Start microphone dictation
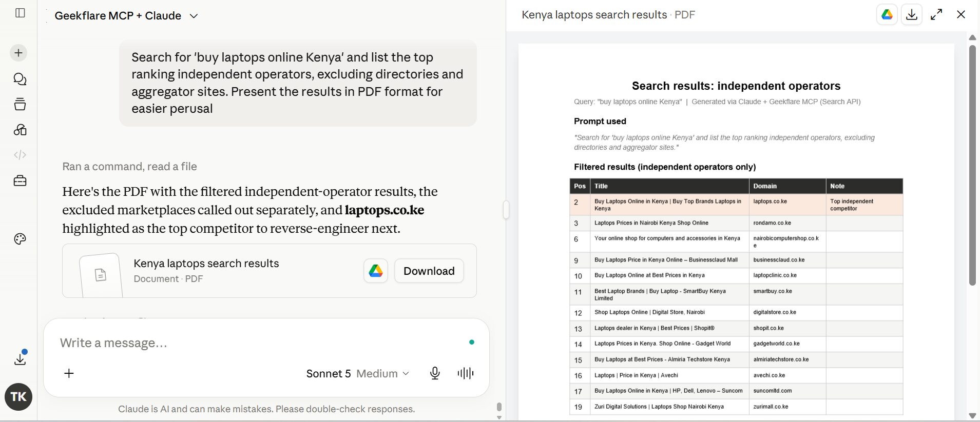This screenshot has height=422, width=980. coord(435,373)
